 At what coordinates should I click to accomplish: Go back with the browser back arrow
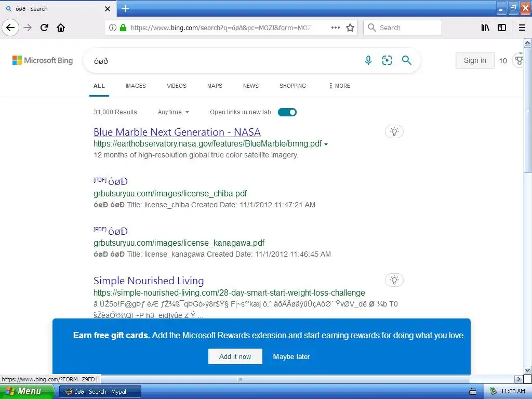click(x=10, y=28)
